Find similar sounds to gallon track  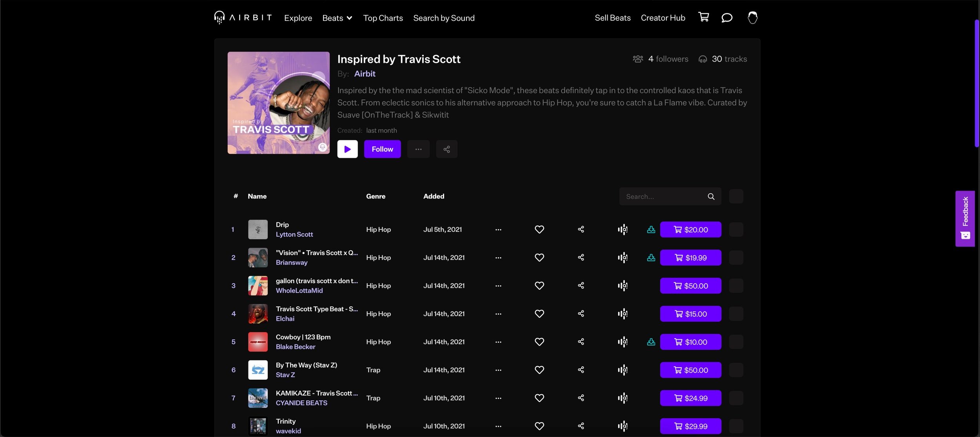(x=622, y=286)
